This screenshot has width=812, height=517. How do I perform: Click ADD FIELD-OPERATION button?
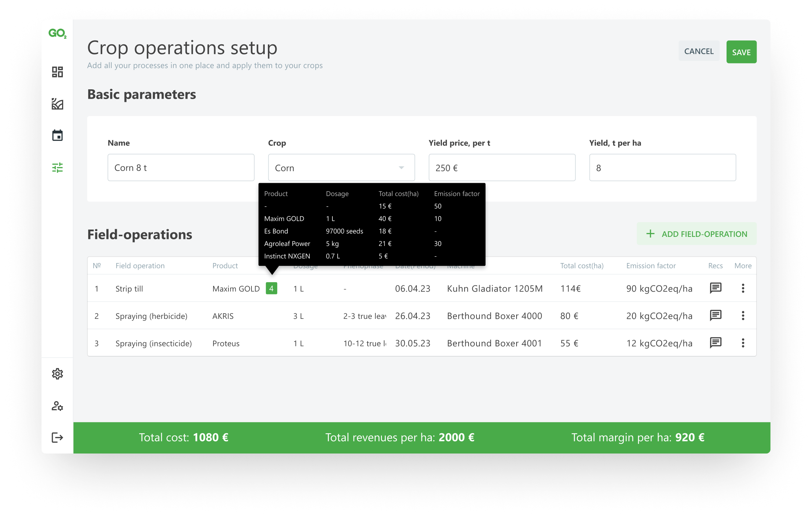(697, 234)
